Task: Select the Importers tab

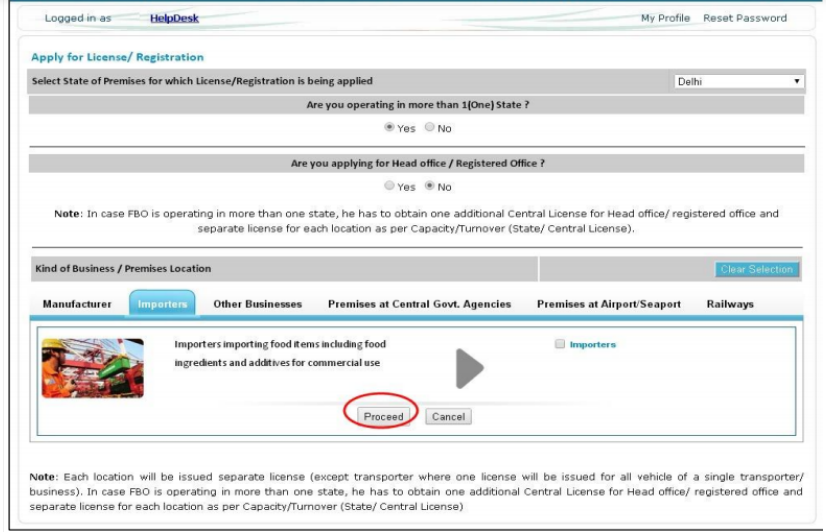Action: (162, 304)
